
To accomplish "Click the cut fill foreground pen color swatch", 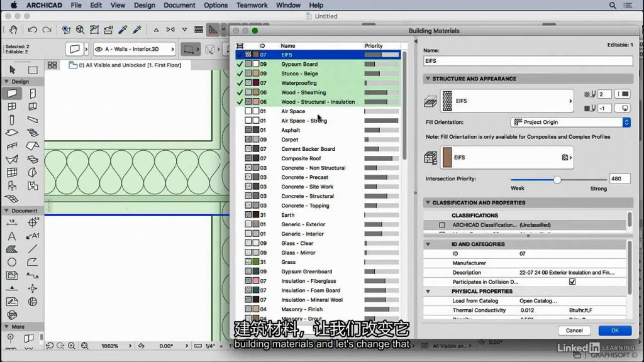I will coord(623,94).
